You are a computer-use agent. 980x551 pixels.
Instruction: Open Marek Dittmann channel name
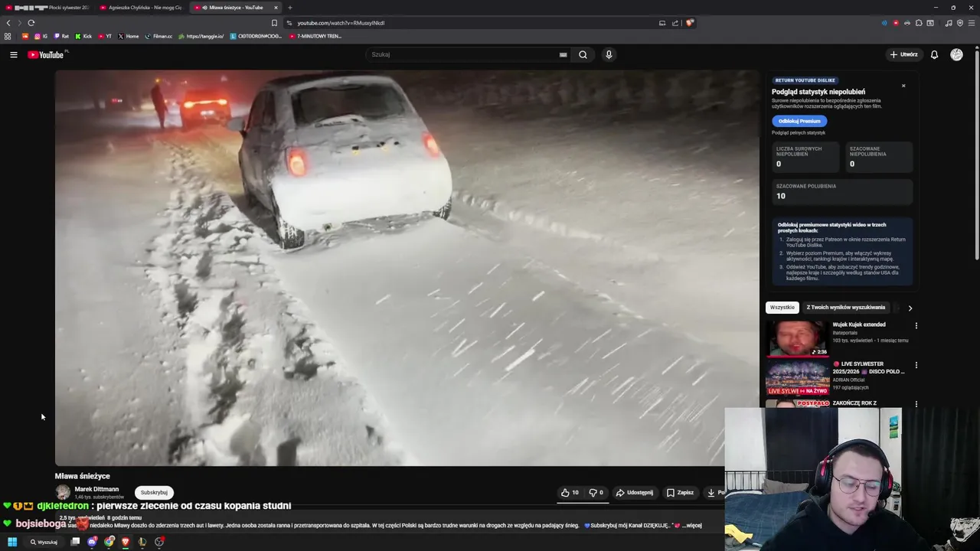pyautogui.click(x=96, y=489)
